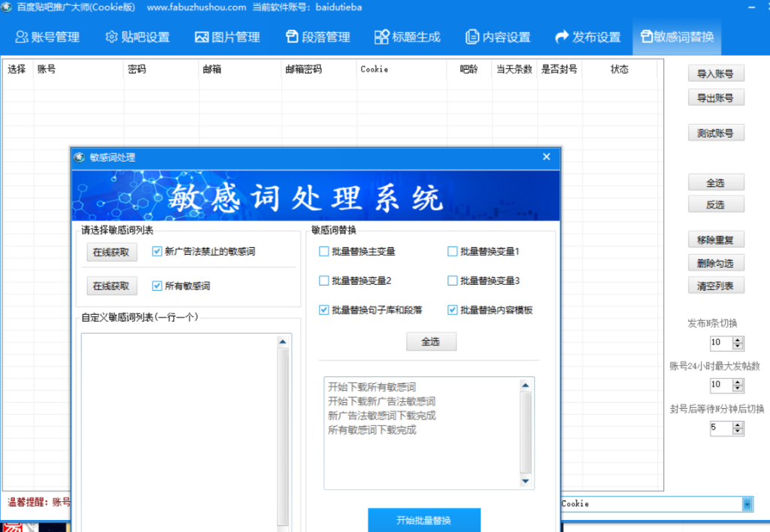Open the 账号管理 tab

[x=47, y=37]
